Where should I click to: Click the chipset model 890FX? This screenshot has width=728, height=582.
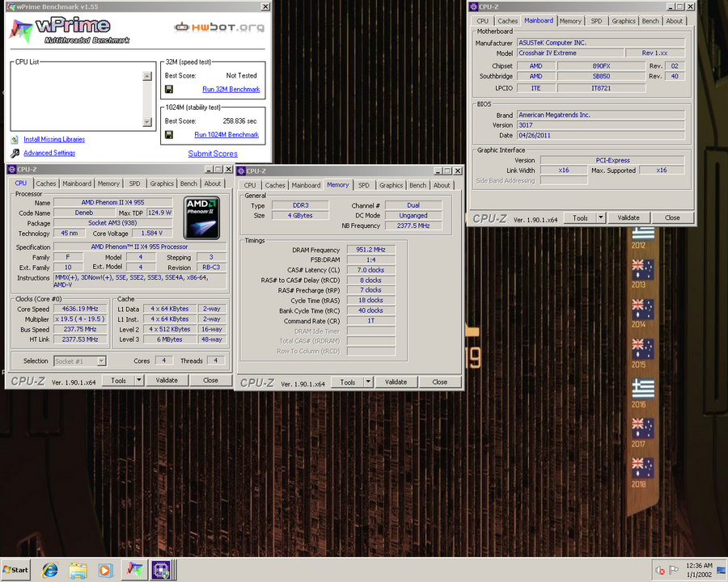[x=601, y=66]
